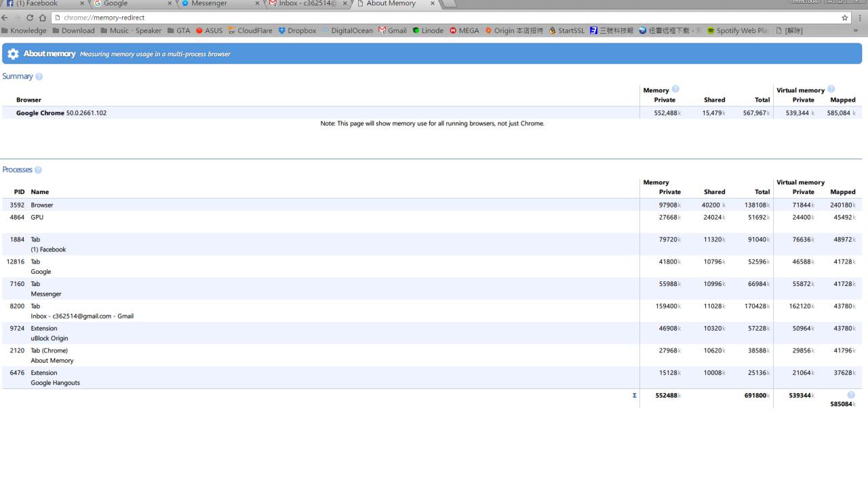868x486 pixels.
Task: Open the Knowledge bookmarks folder
Action: click(24, 31)
